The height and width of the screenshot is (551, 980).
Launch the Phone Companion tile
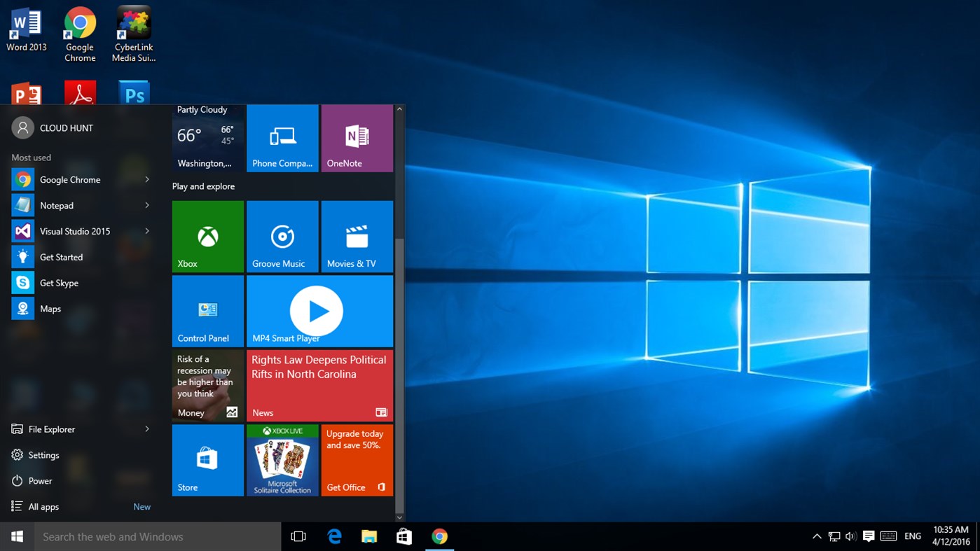coord(283,138)
